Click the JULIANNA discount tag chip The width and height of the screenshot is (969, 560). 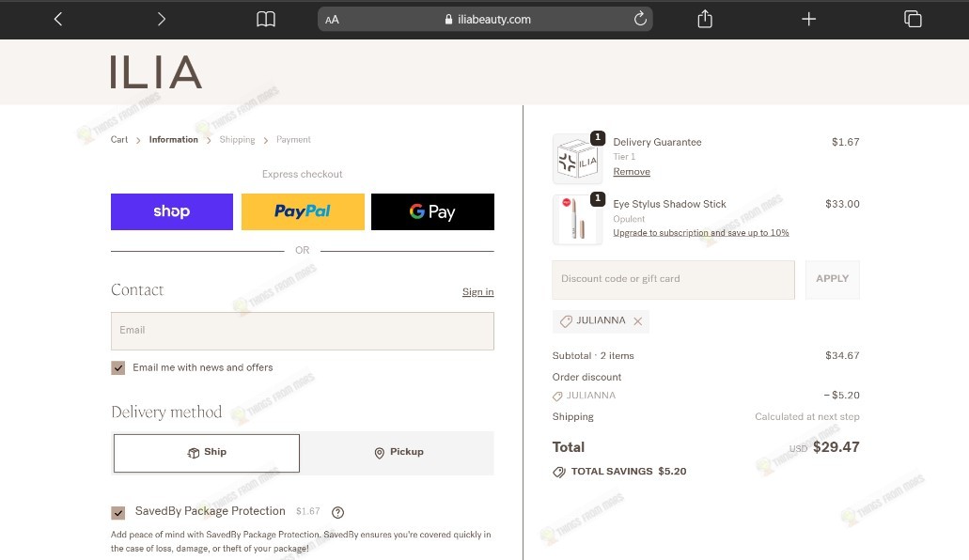coord(601,321)
